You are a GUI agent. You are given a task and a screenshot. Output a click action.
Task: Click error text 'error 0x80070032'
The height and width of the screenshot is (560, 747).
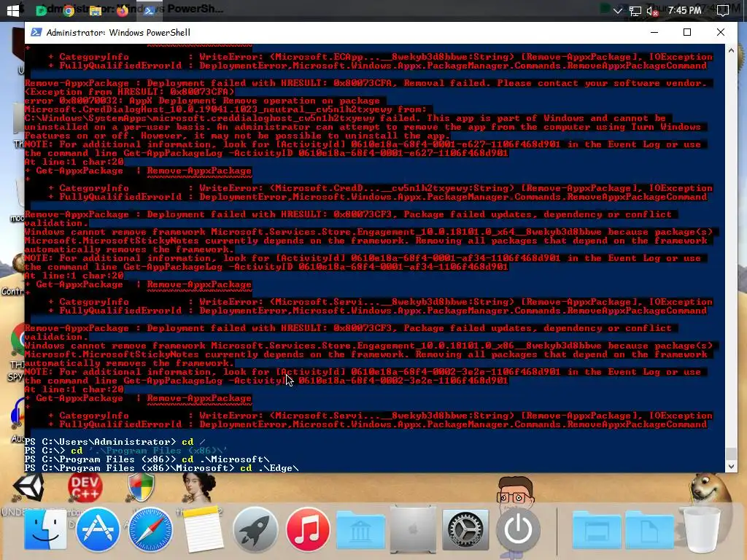(74, 101)
